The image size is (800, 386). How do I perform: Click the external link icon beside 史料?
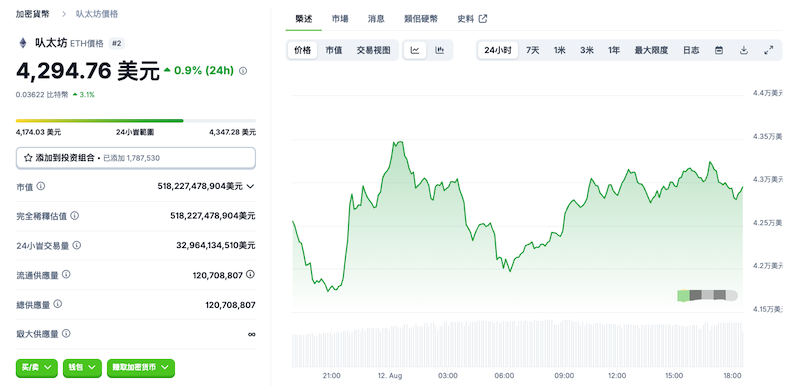click(x=483, y=19)
